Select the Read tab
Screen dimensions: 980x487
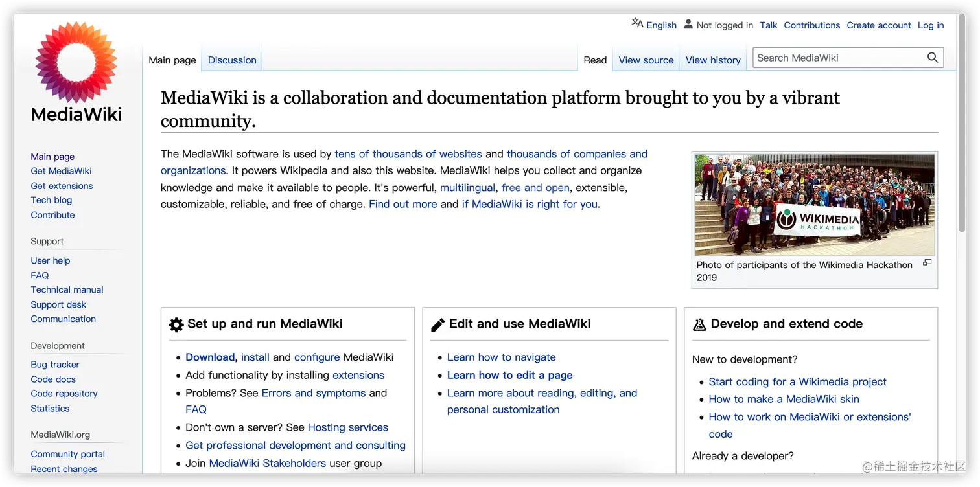(x=595, y=60)
